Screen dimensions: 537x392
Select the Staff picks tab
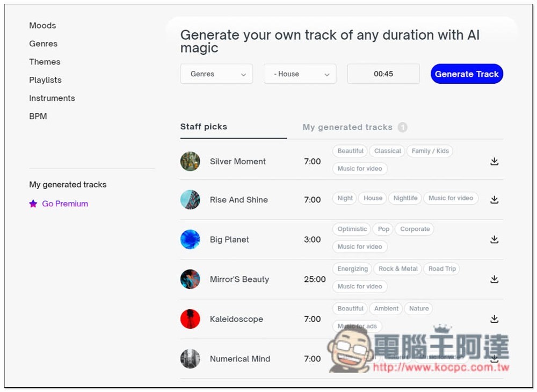click(x=204, y=127)
